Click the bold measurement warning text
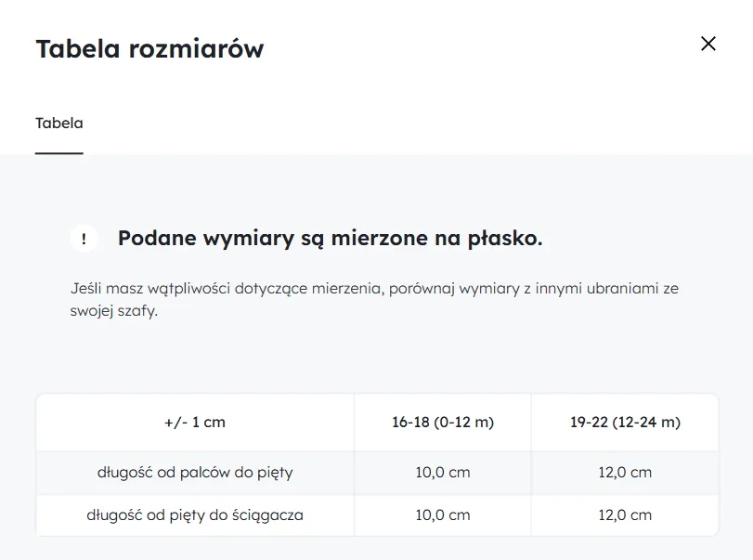The height and width of the screenshot is (560, 753). coord(331,238)
